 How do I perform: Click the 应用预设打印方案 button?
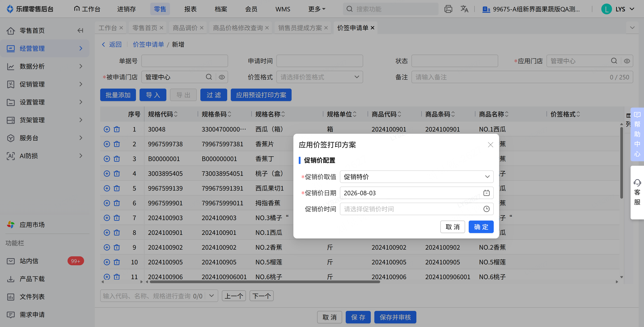point(261,95)
